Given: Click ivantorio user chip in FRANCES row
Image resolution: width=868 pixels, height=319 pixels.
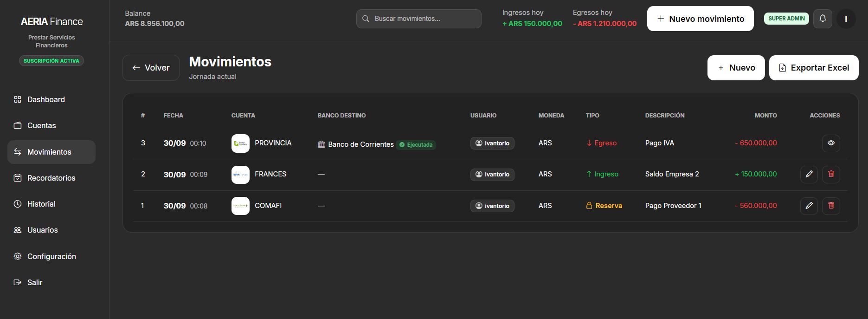Looking at the screenshot, I should point(492,174).
